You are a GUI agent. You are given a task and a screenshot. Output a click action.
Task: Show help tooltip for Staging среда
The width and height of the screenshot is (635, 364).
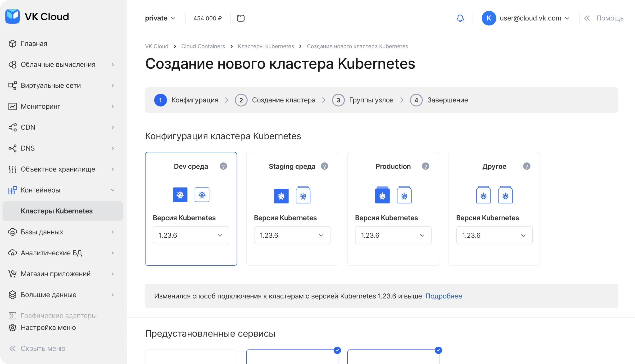(x=324, y=166)
